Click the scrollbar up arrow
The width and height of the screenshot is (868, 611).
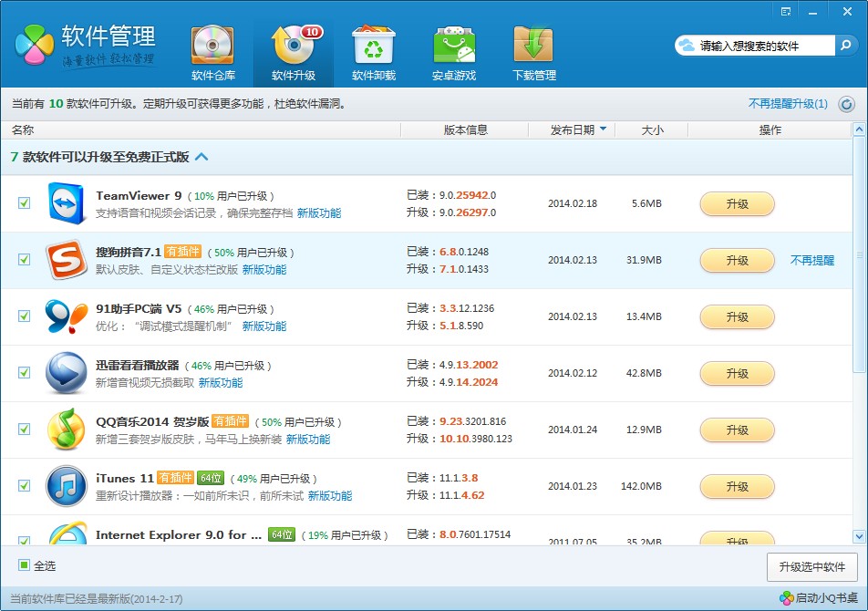(x=859, y=129)
